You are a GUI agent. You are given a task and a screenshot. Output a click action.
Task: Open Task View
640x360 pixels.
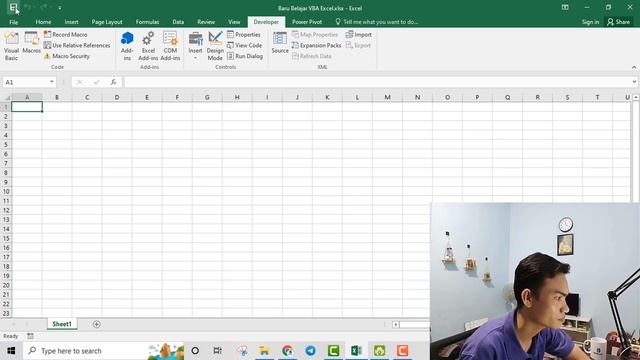(x=218, y=351)
